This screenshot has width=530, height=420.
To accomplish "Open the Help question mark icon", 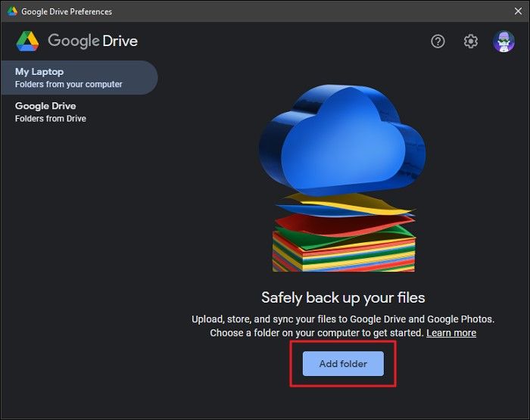I will [438, 42].
